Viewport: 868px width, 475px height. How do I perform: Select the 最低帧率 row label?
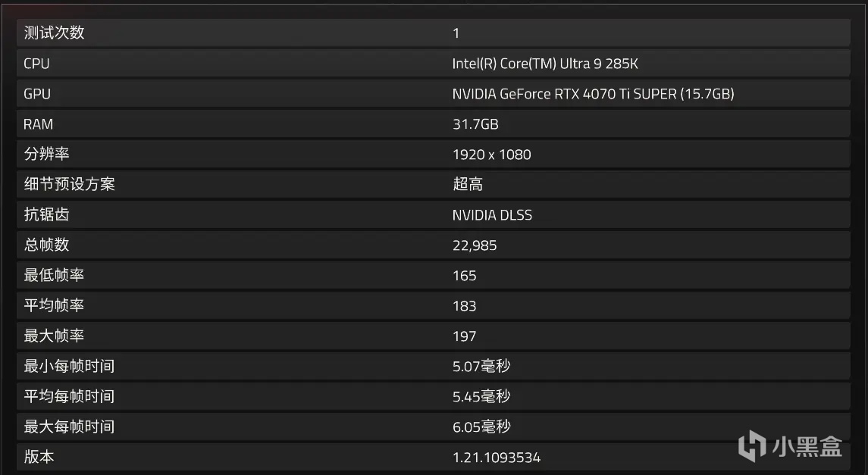pyautogui.click(x=54, y=275)
